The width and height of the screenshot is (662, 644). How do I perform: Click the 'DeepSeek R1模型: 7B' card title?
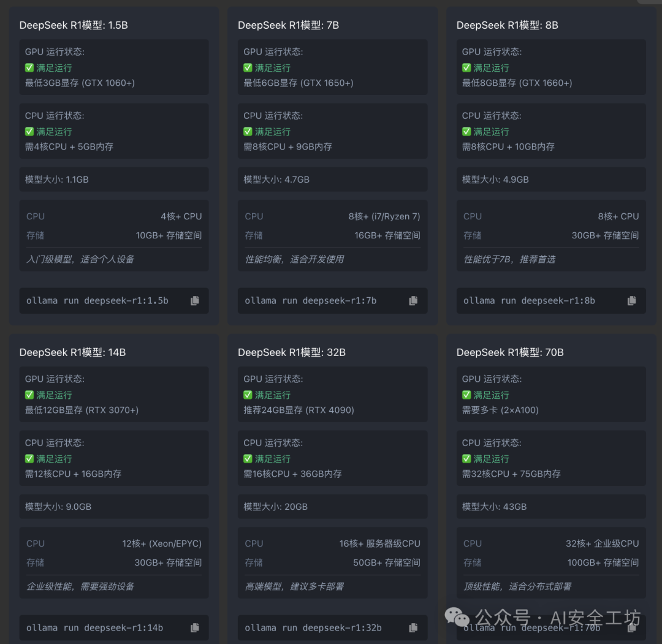tap(288, 25)
